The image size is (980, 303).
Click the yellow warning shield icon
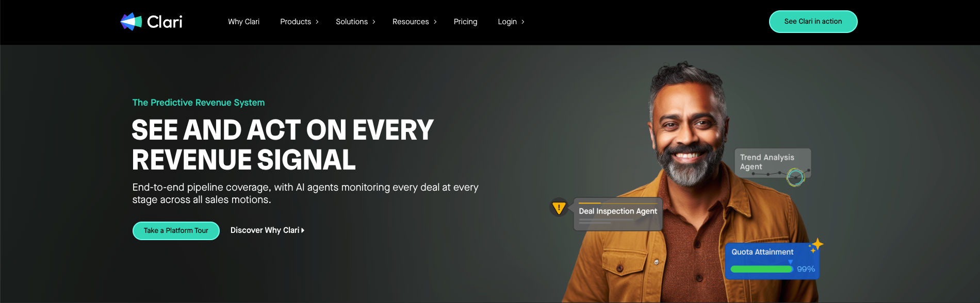[x=559, y=208]
